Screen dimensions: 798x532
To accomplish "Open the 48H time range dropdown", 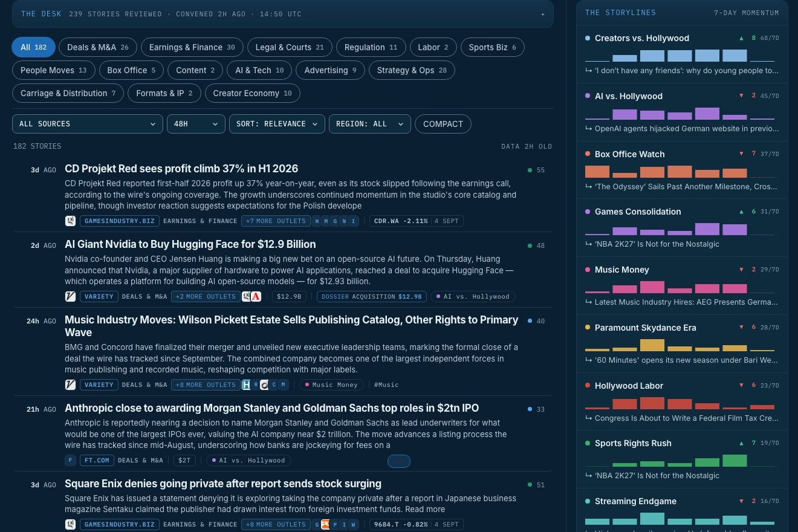I will pos(196,124).
